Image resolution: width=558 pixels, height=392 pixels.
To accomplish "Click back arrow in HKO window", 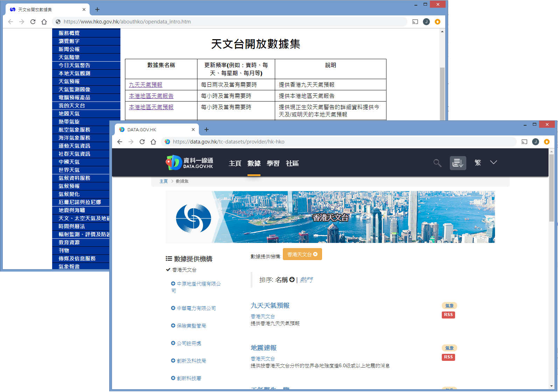I will click(11, 22).
